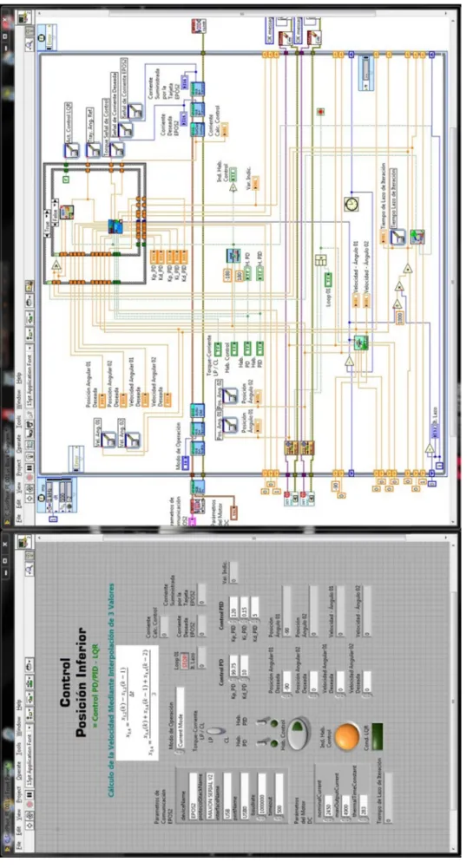Open the Modo de Operación Current Mode selector
Viewport: 473px width, 868px height.
[x=180, y=720]
